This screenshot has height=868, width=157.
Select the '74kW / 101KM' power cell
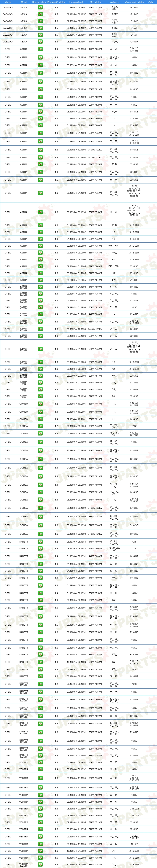(95, 534)
